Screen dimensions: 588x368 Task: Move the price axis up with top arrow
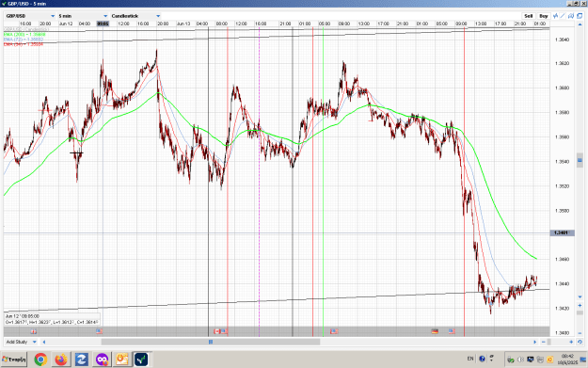pos(580,24)
